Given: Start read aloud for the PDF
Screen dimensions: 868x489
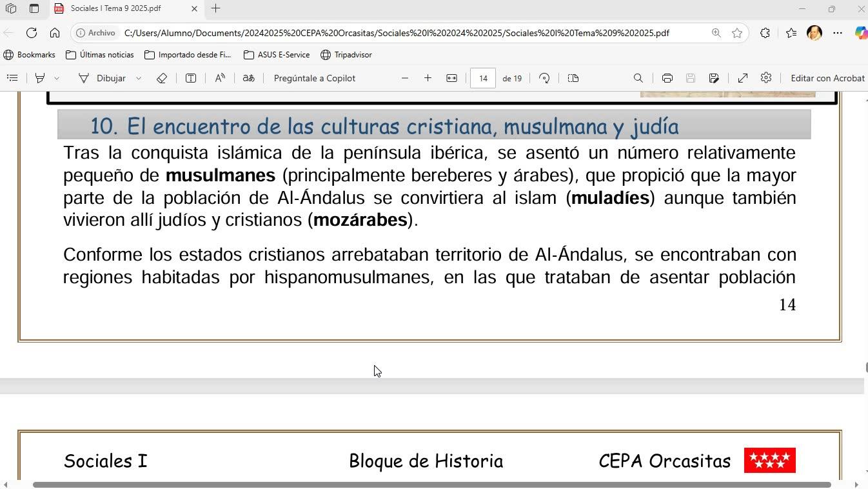Looking at the screenshot, I should pos(220,78).
